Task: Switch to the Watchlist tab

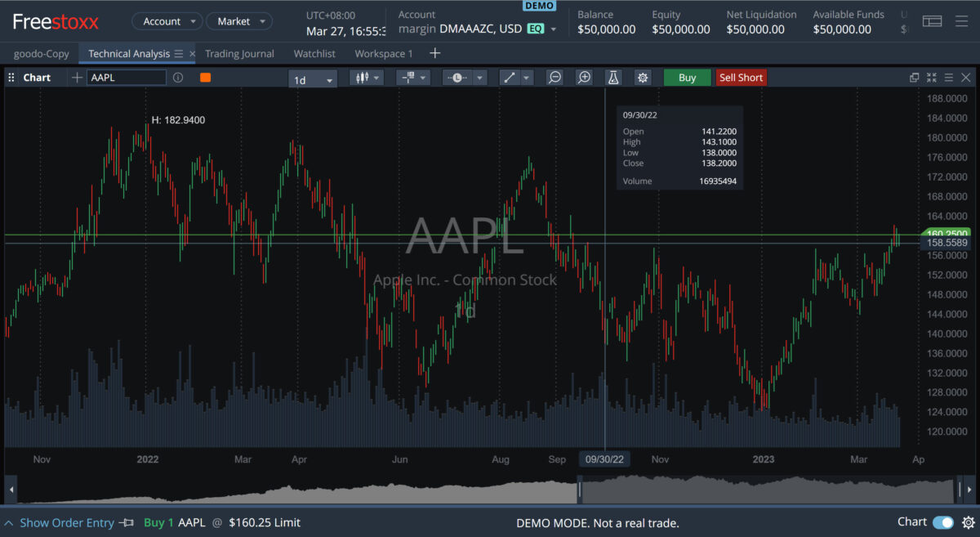Action: pos(314,54)
